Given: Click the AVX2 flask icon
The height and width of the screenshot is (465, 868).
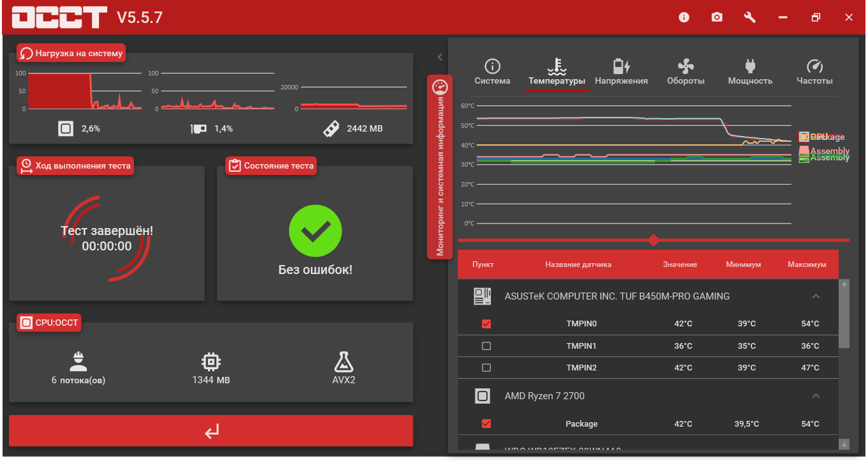Looking at the screenshot, I should (343, 362).
